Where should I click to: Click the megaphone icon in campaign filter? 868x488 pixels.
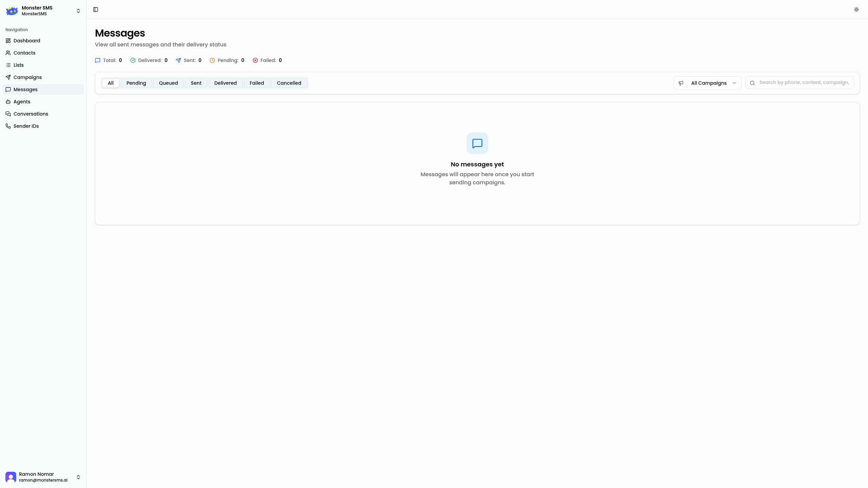click(681, 83)
